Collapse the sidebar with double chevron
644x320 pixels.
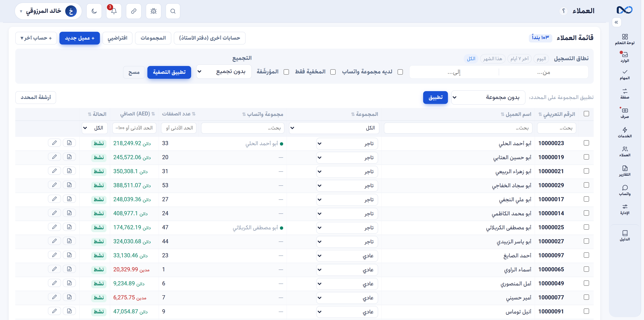point(616,22)
